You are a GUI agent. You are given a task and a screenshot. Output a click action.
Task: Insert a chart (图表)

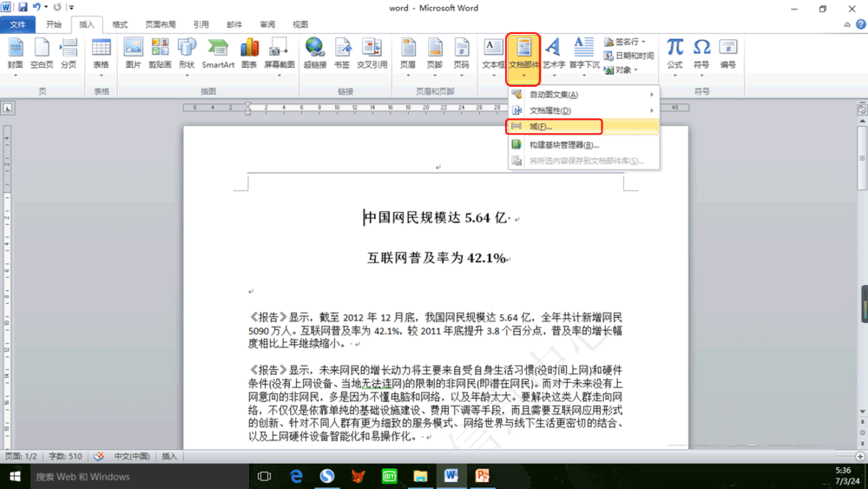249,54
